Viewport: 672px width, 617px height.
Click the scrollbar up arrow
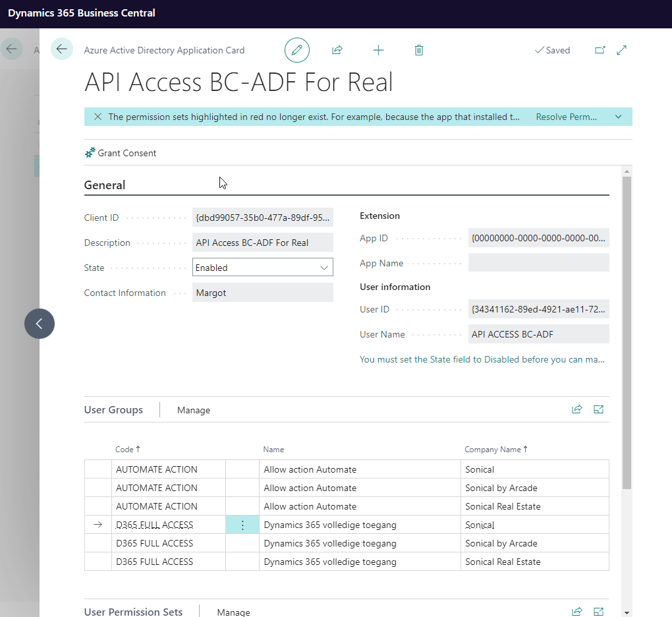click(627, 171)
